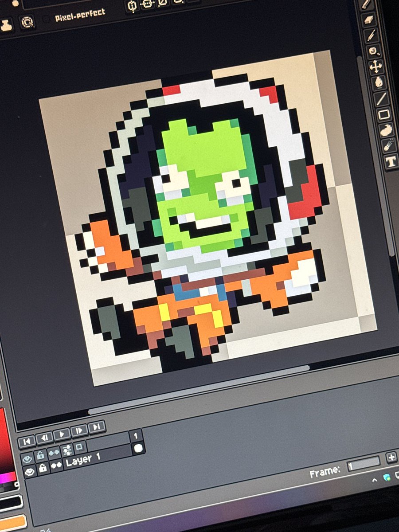The width and height of the screenshot is (399, 532).
Task: Select the Text tool marked T
Action: [391, 162]
